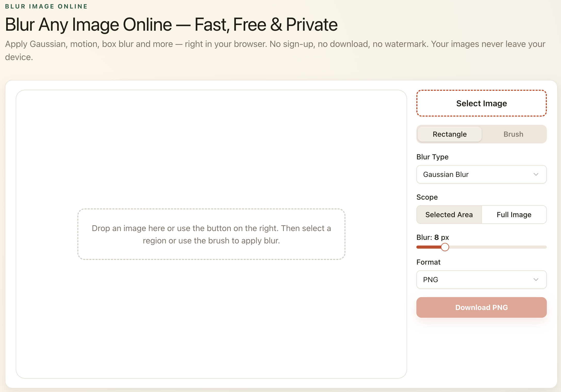This screenshot has height=392, width=561.
Task: Switch to Rectangle selection mode
Action: (449, 134)
